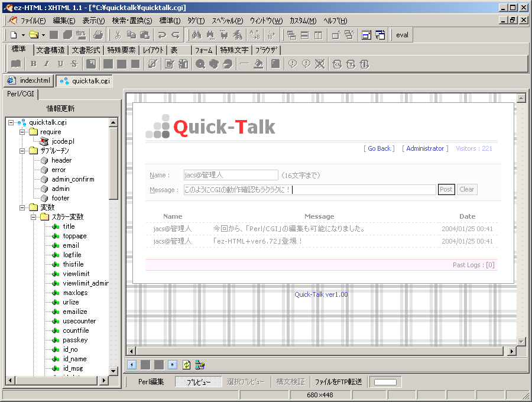
Task: Click the Message input field
Action: click(310, 190)
